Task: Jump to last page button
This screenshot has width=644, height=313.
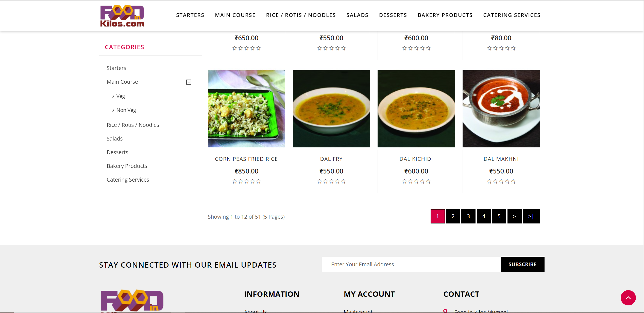Action: (531, 216)
